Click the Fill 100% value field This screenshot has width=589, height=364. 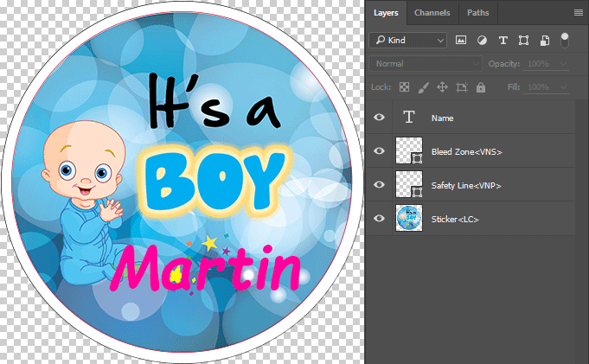coord(538,87)
